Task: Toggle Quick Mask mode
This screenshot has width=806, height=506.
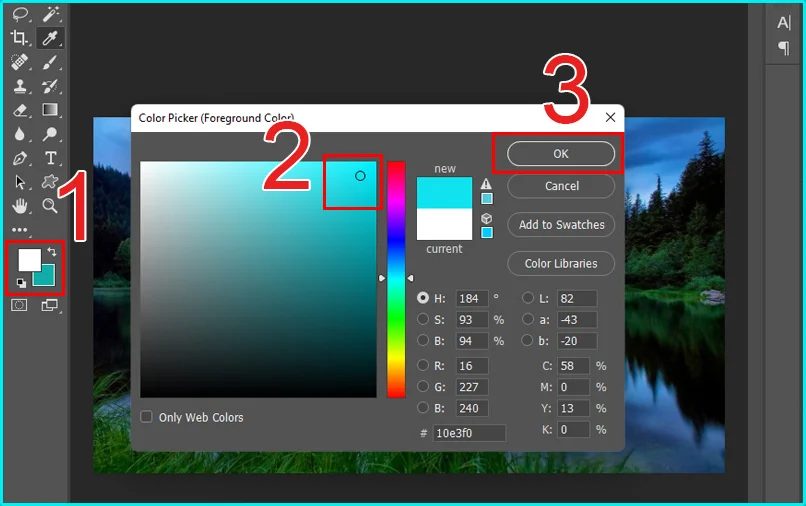Action: 20,305
